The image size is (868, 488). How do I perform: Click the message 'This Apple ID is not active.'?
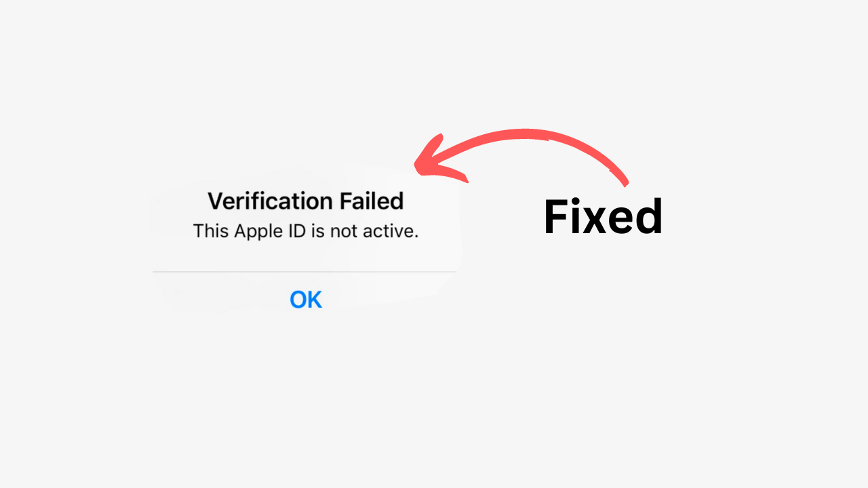304,231
